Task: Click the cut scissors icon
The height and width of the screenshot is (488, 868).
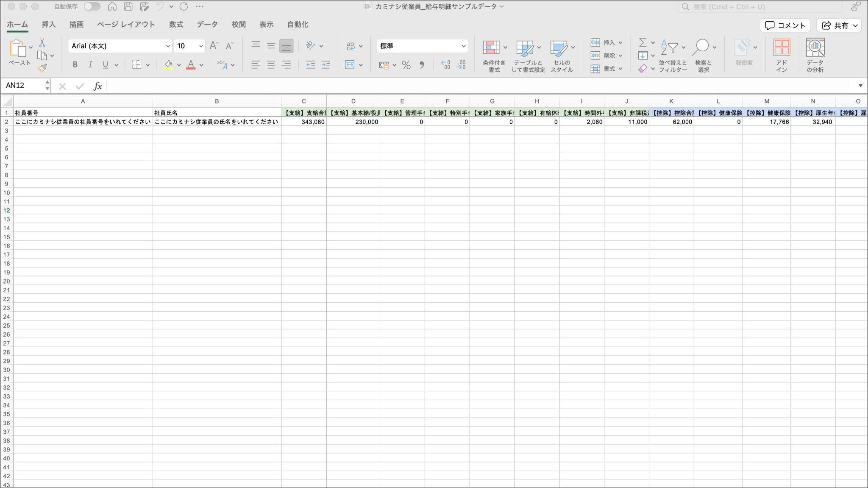Action: [x=42, y=43]
